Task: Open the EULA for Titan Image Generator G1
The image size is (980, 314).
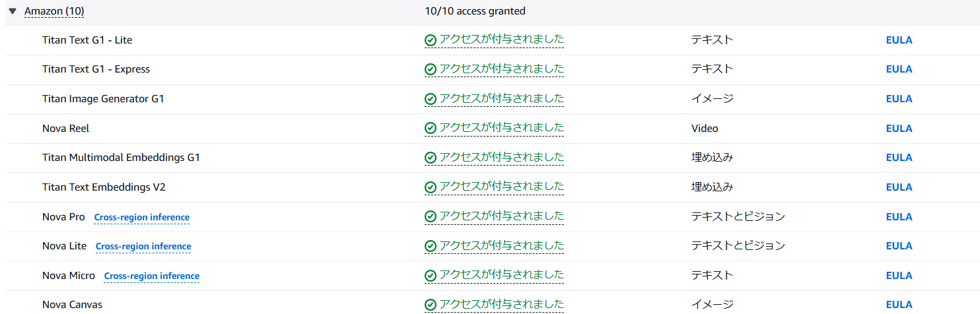Action: coord(899,99)
